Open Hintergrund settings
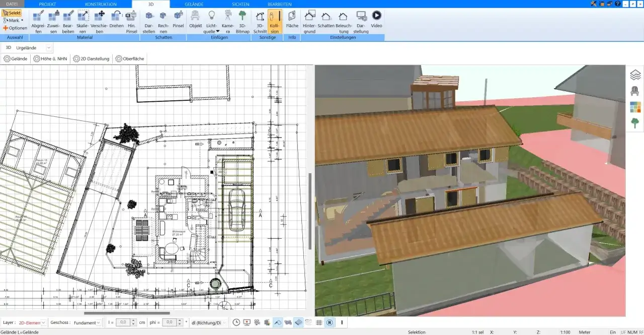The height and width of the screenshot is (335, 644). (309, 22)
